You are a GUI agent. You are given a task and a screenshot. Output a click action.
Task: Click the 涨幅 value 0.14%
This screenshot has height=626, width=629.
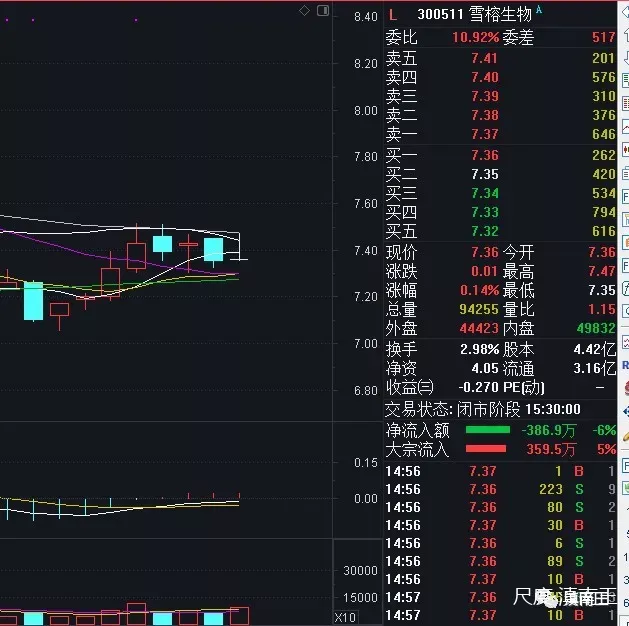479,290
